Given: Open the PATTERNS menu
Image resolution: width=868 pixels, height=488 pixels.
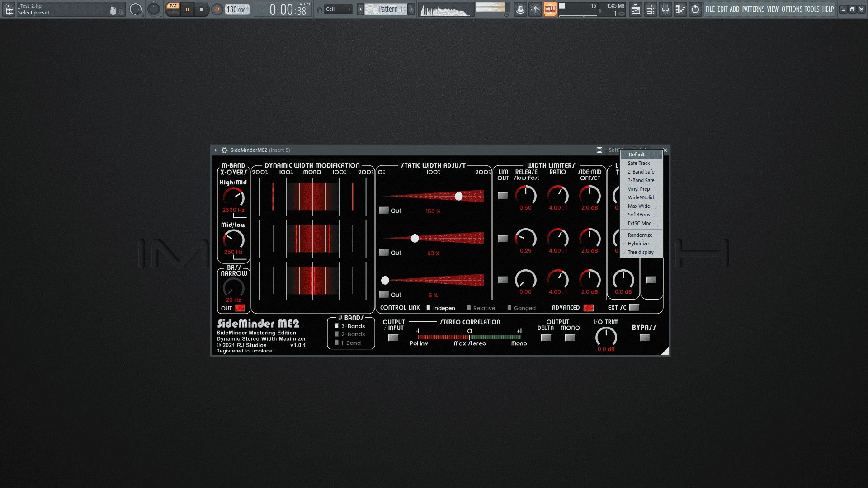Looking at the screenshot, I should 753,9.
